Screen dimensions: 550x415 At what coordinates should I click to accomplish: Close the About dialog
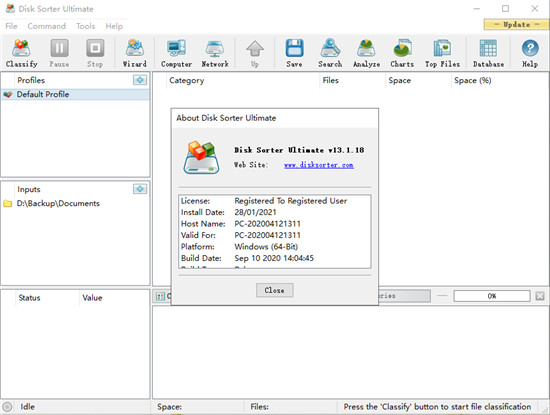point(274,290)
